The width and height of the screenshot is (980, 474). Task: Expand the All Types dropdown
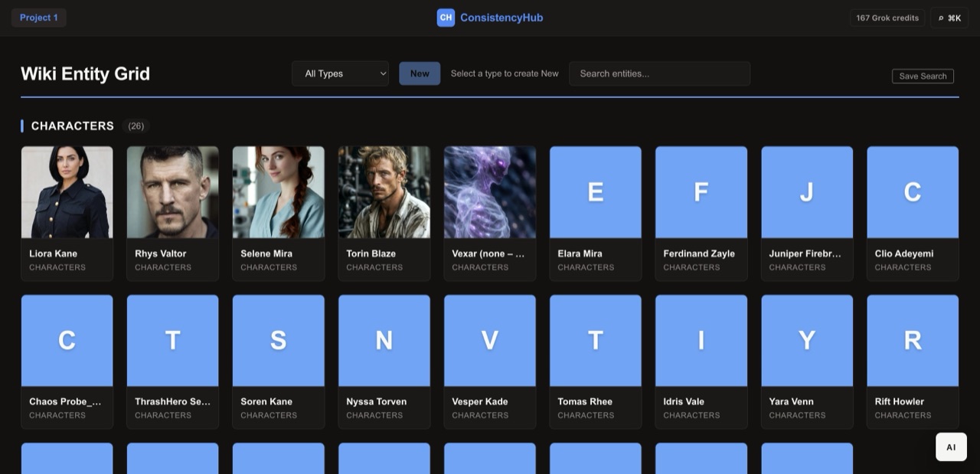click(341, 74)
